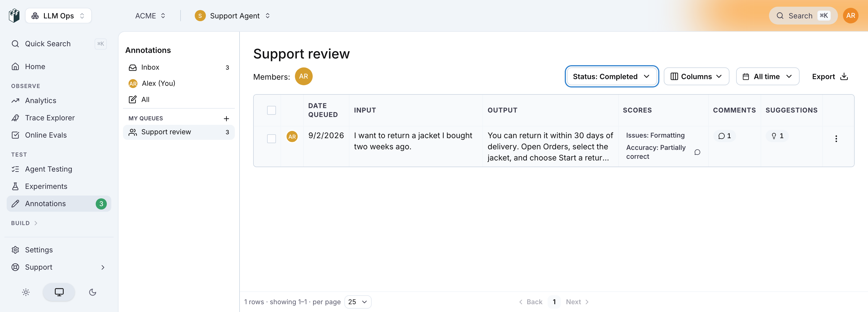Click page 1 in pagination

554,302
